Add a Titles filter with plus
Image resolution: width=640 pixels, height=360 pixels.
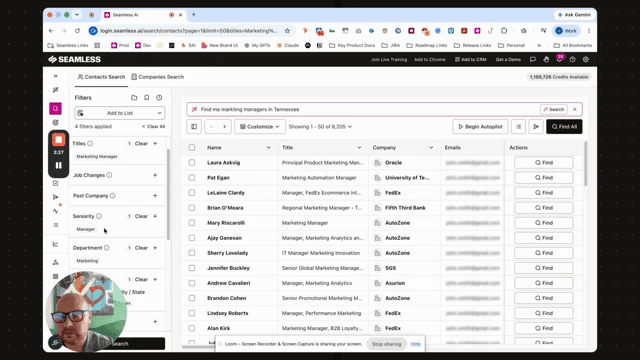155,143
